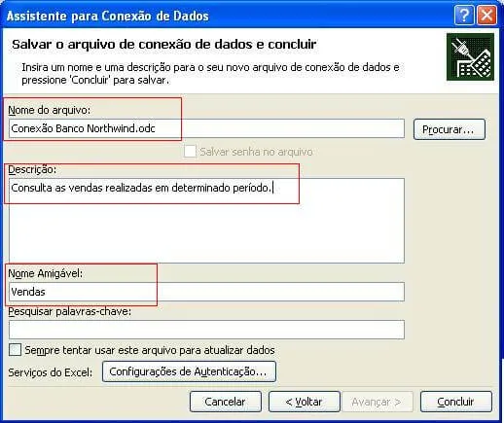
Task: Click the Nome Amigável field containing Vendas
Action: coord(206,292)
